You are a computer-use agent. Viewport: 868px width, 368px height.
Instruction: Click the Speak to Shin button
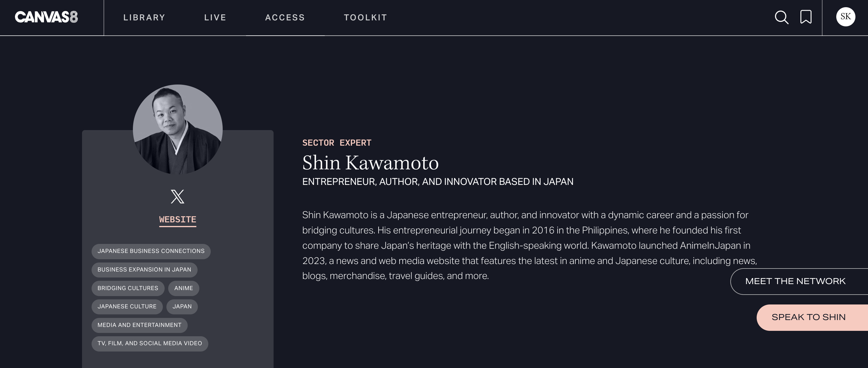pyautogui.click(x=812, y=317)
